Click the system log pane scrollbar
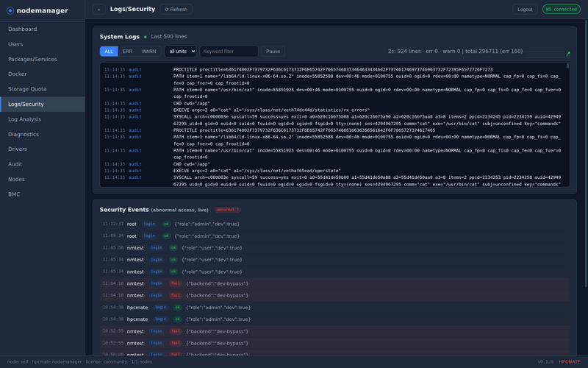 click(567, 66)
